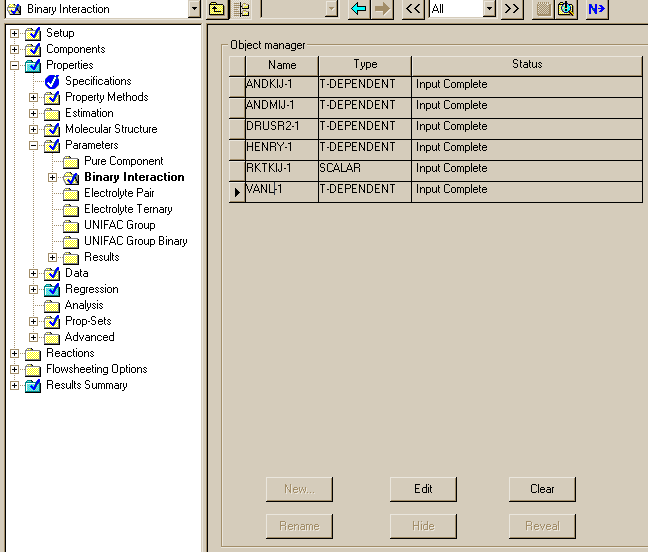Click the Specifications checkmark icon
The width and height of the screenshot is (648, 552).
point(52,81)
